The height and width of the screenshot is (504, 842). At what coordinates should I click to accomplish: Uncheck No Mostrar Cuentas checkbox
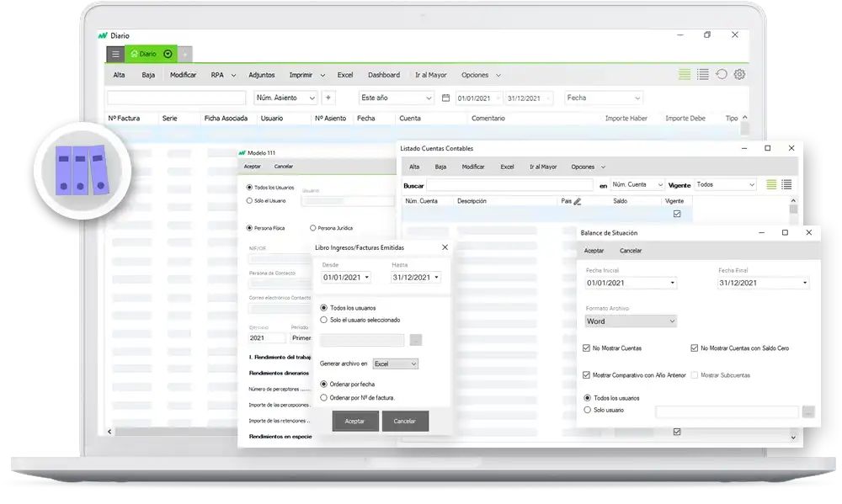(x=587, y=347)
